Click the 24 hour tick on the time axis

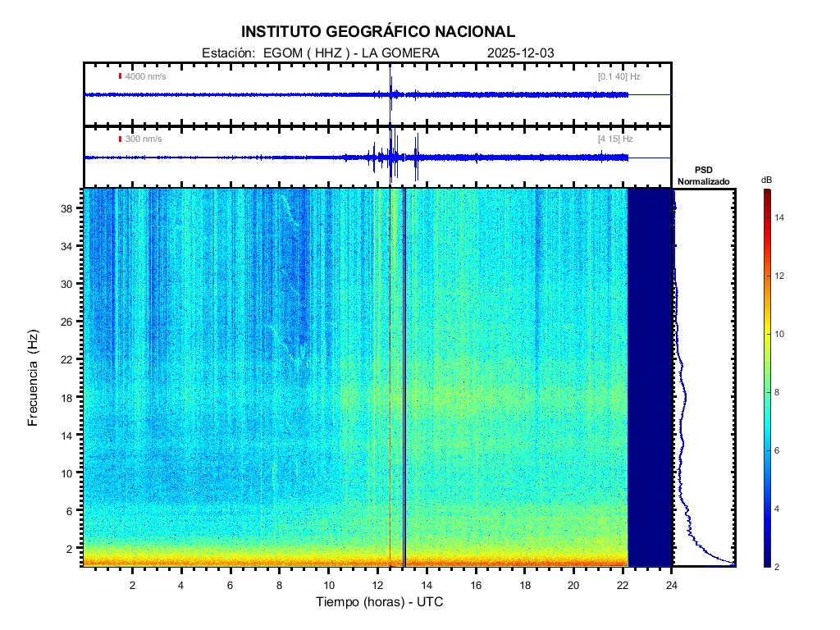point(672,586)
